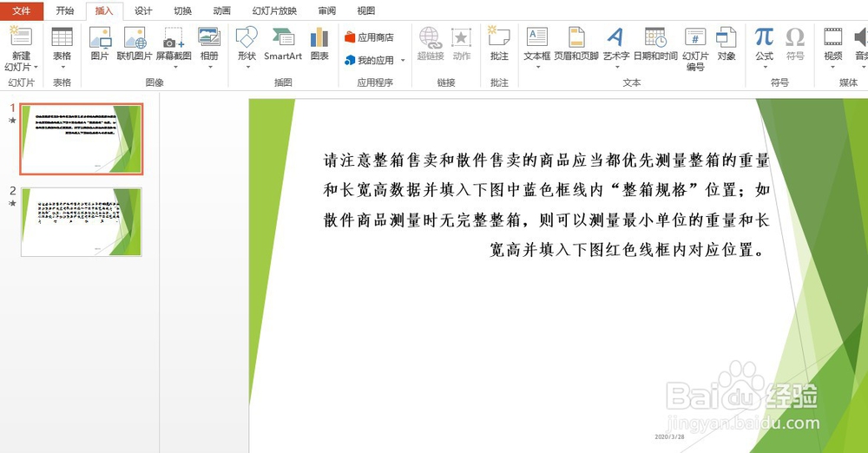This screenshot has width=868, height=453.
Task: Expand the 形状 dropdown arrow
Action: click(248, 67)
